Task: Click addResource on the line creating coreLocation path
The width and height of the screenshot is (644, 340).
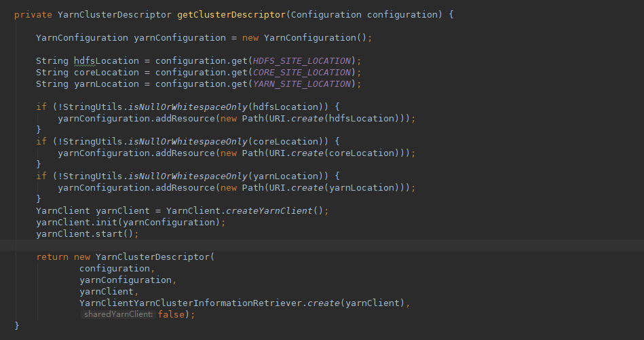Action: (x=185, y=153)
